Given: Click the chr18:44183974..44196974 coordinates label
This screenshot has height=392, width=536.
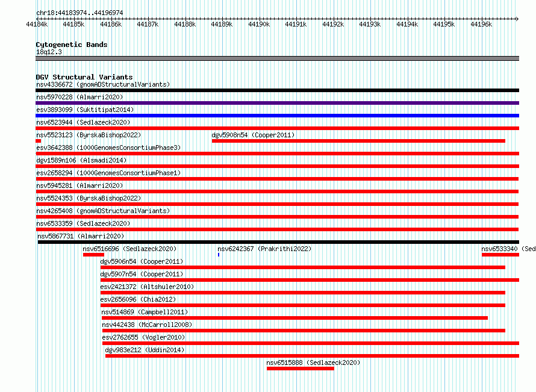Looking at the screenshot, I should coord(79,13).
